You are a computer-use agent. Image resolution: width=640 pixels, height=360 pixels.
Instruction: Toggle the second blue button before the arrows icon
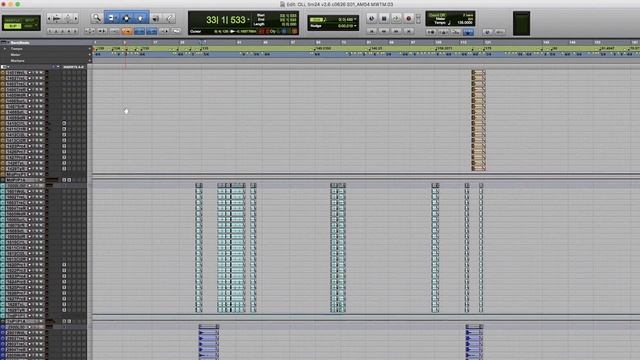151,31
